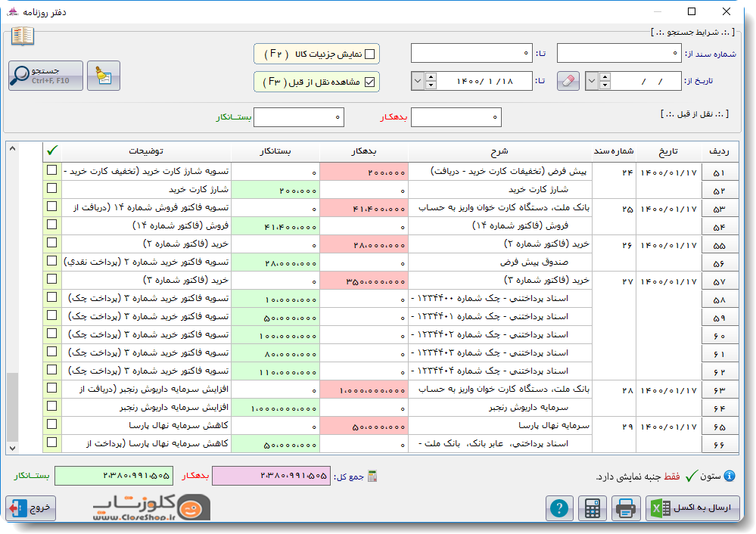Click the total debit box ۲،۳۸۰،۹۹۱،۵۰۵ (pink)
Screen dimensions: 756x534
pos(272,476)
